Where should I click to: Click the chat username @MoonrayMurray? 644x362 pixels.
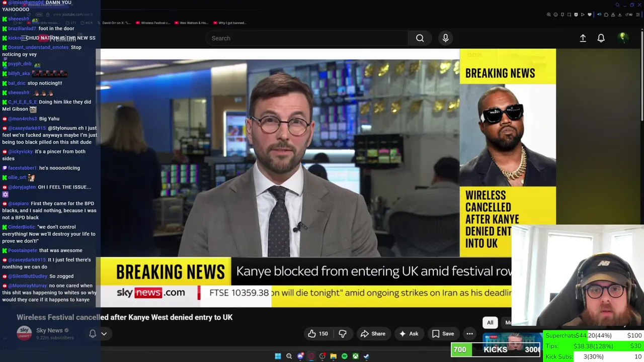[x=28, y=286]
